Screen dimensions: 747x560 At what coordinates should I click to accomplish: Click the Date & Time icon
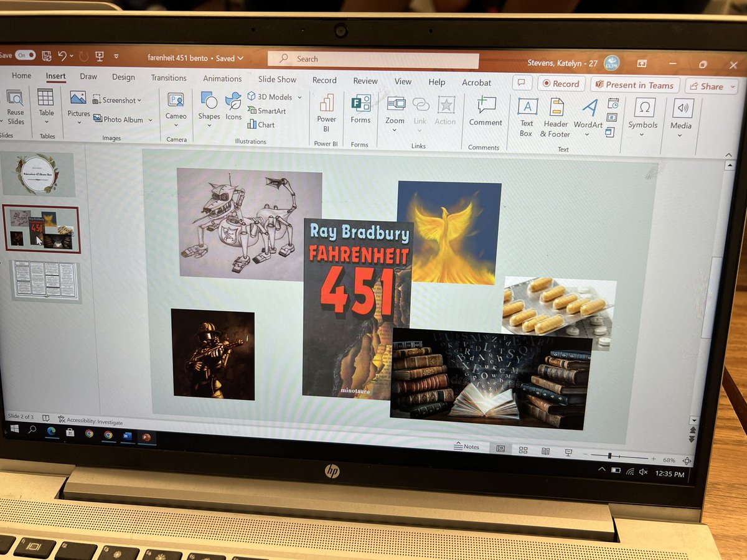[613, 104]
